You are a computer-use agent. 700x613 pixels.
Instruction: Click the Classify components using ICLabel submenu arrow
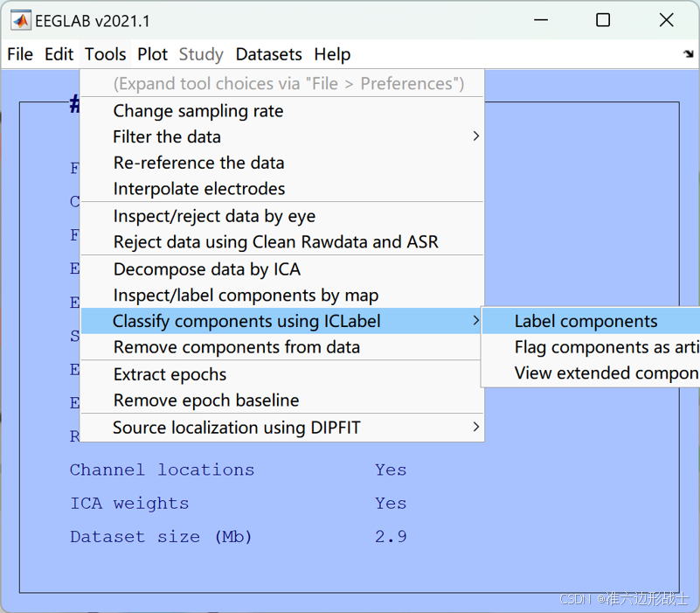pos(476,320)
